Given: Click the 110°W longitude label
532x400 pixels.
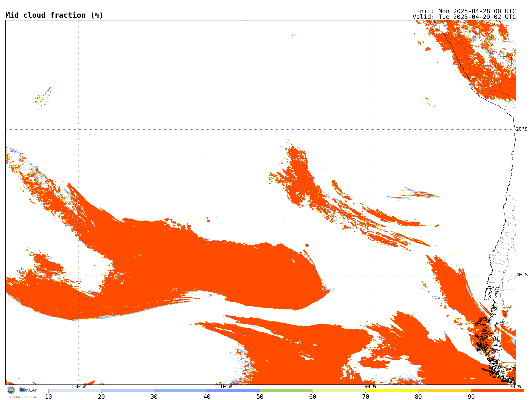Looking at the screenshot, I should point(224,387).
